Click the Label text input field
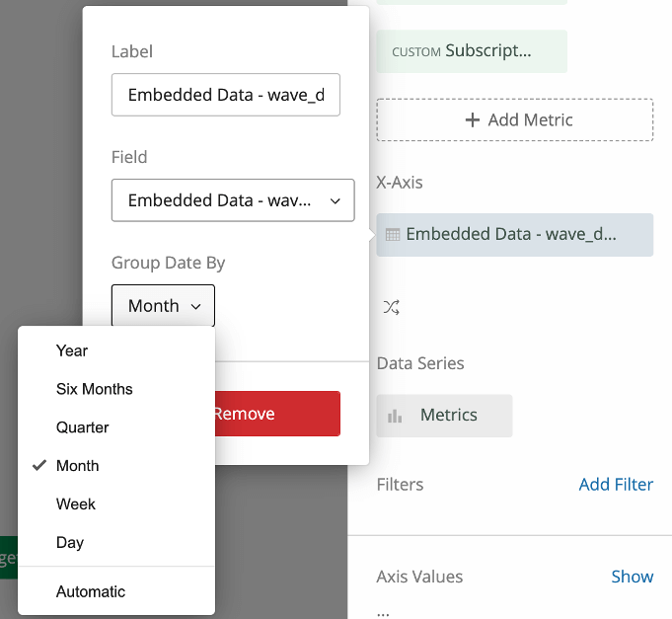Screen dimensions: 672x619 click(226, 95)
